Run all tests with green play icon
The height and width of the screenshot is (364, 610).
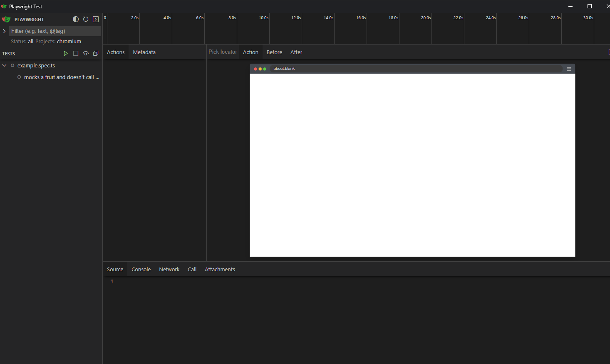click(65, 53)
